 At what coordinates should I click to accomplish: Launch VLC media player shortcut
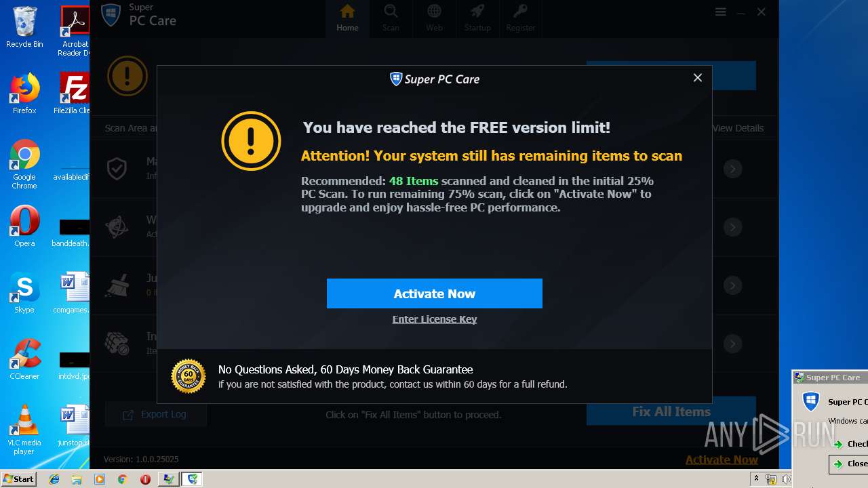click(x=24, y=430)
